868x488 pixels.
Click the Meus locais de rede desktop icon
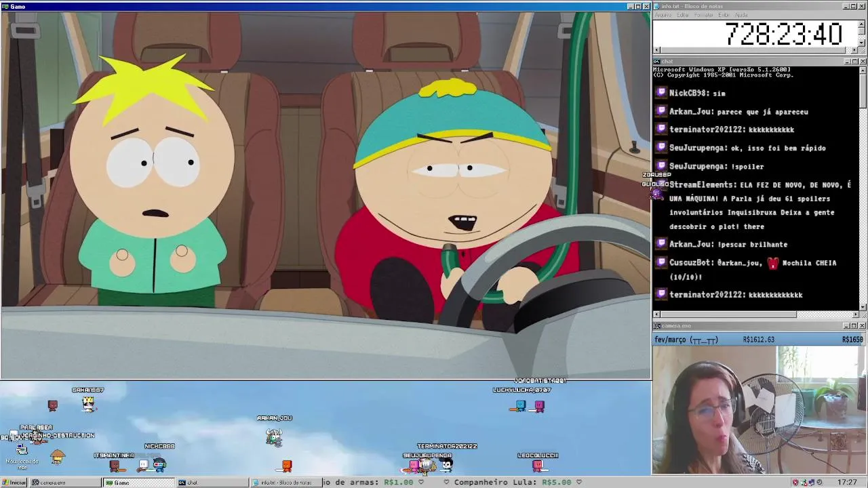click(x=22, y=454)
